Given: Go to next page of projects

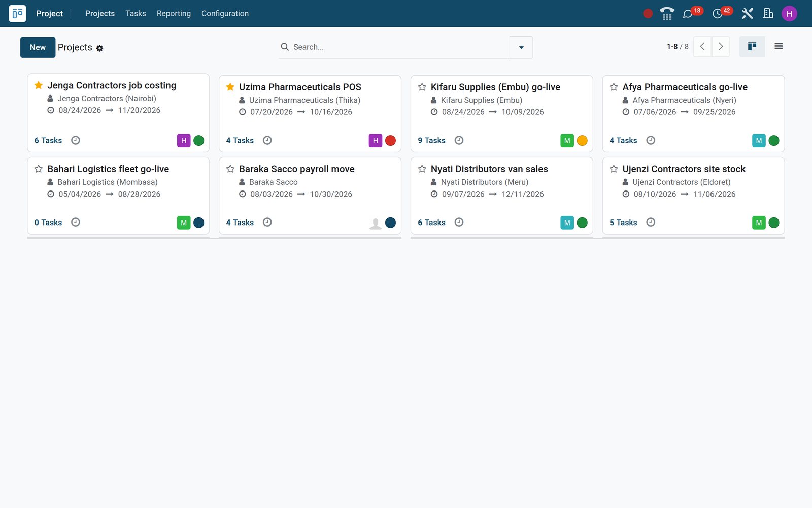Looking at the screenshot, I should 721,47.
